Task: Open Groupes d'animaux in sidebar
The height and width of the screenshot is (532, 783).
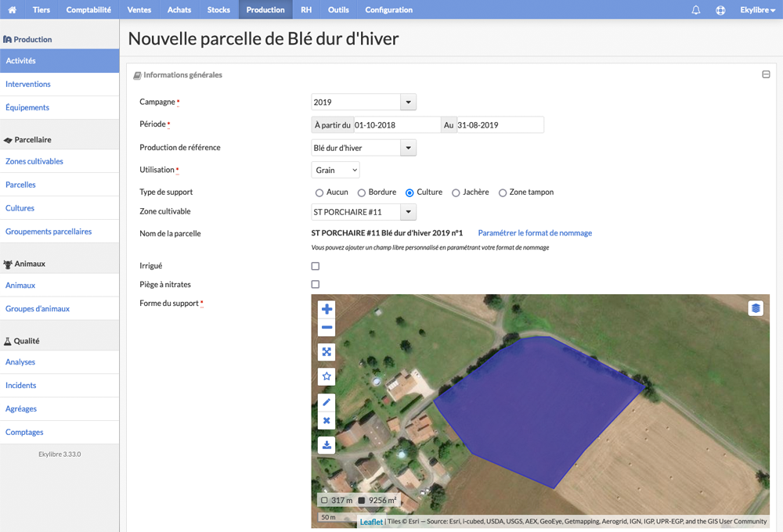Action: tap(60, 309)
